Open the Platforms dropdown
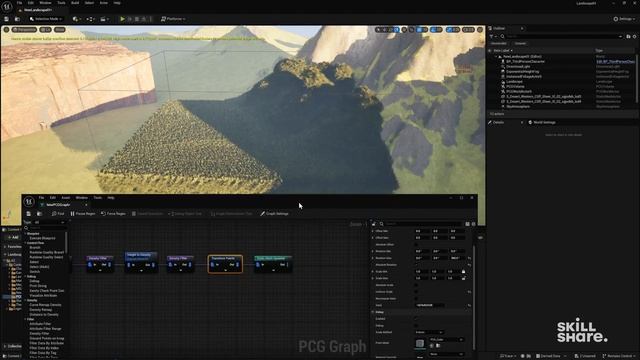This screenshot has width=640, height=360. (x=173, y=19)
